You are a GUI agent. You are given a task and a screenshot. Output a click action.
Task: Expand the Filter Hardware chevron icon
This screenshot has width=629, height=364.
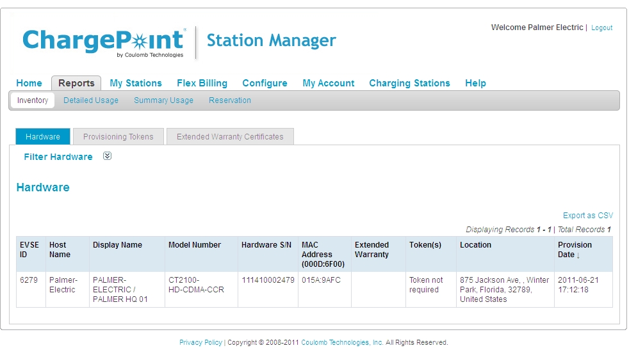pyautogui.click(x=107, y=156)
